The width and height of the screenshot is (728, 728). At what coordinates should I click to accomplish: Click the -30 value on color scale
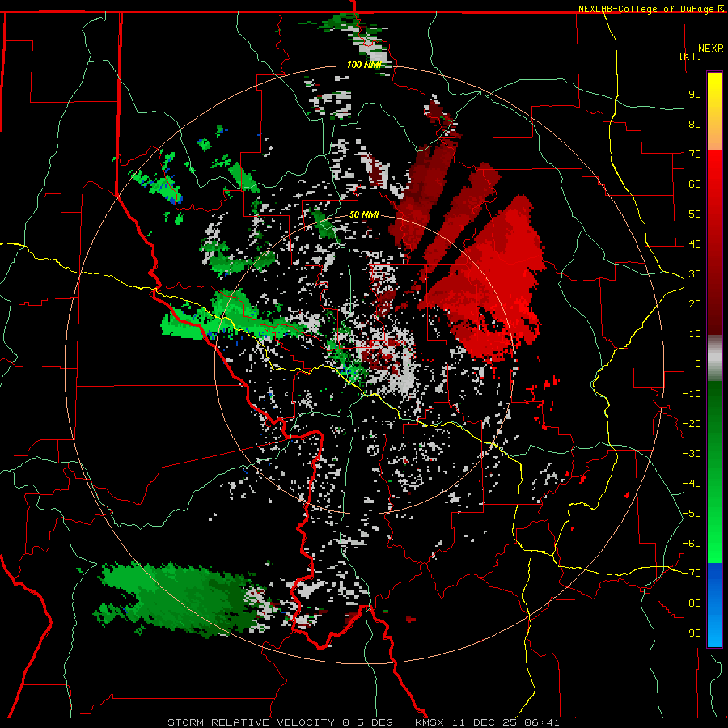[692, 454]
